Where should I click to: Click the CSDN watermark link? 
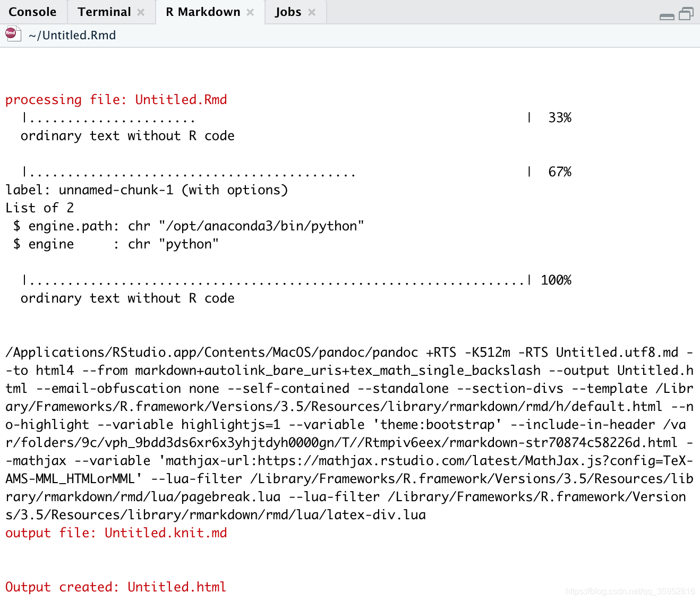tap(630, 590)
